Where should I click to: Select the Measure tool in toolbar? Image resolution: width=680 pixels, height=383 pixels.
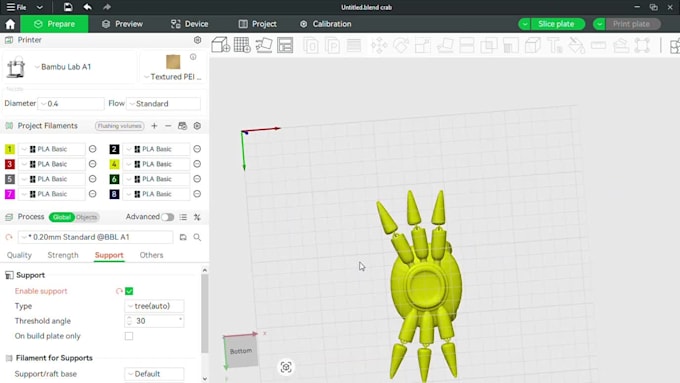click(598, 45)
